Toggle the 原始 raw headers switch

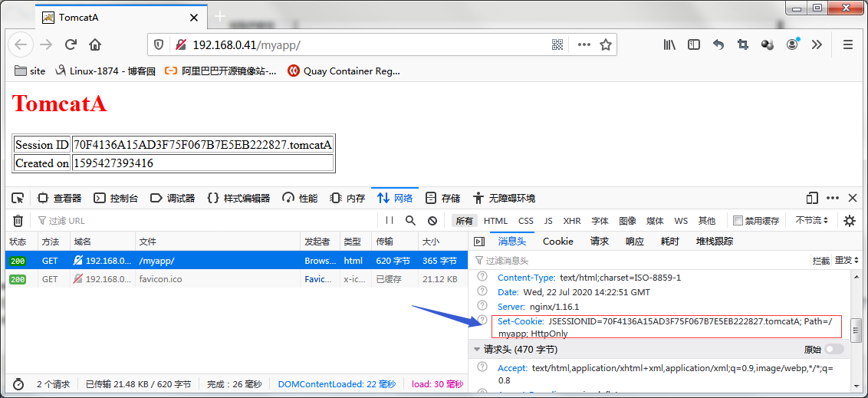(834, 349)
